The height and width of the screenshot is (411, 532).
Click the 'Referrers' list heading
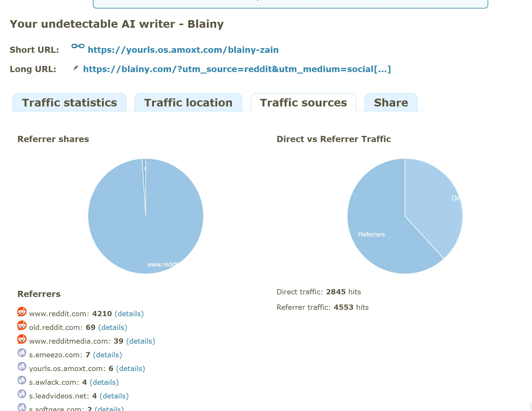click(x=39, y=294)
